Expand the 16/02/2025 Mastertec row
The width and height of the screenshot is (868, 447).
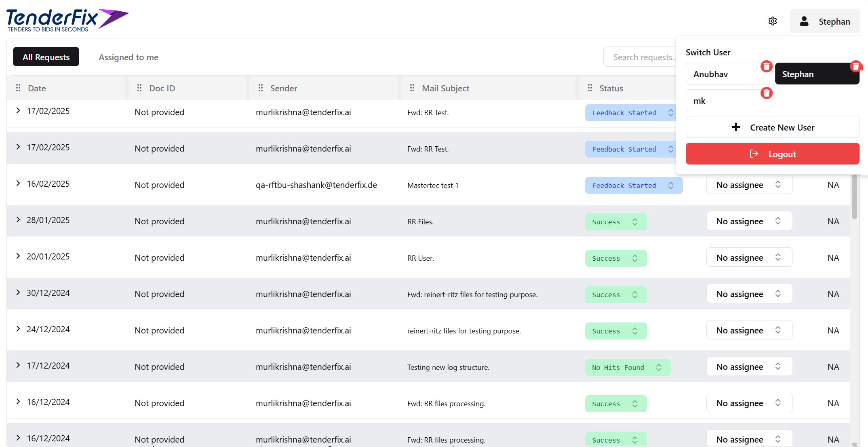point(18,183)
